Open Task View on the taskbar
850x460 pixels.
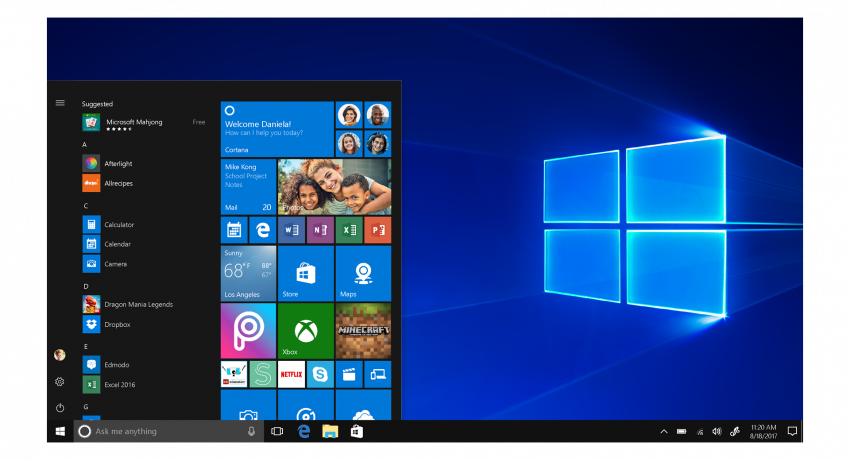[277, 431]
